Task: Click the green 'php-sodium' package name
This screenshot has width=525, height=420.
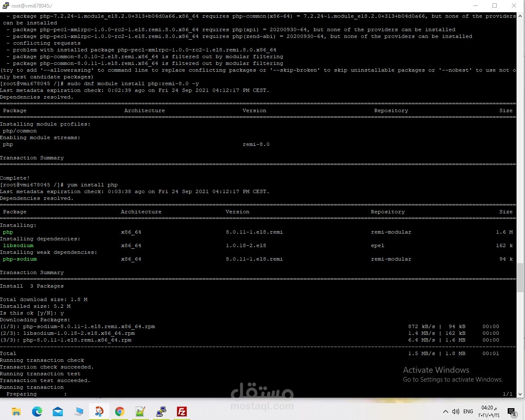Action: click(x=20, y=259)
